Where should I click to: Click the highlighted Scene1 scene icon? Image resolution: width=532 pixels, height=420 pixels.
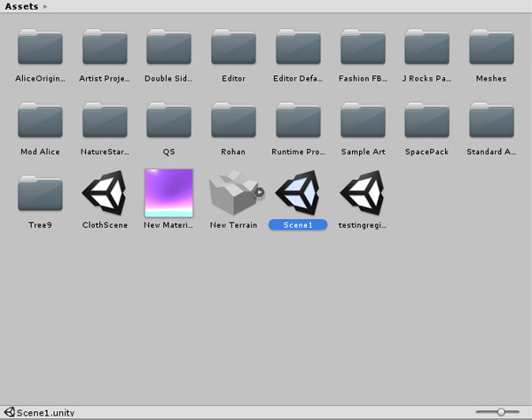tap(298, 193)
